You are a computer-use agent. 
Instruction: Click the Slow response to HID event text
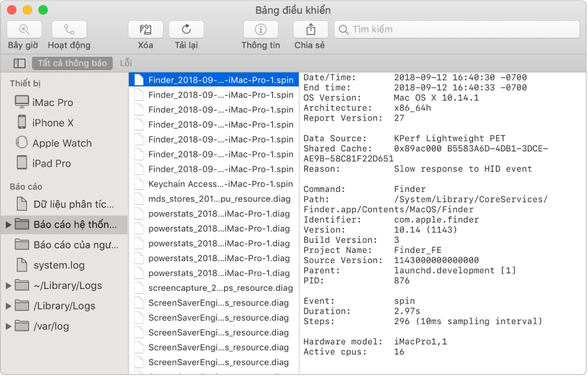coord(463,169)
